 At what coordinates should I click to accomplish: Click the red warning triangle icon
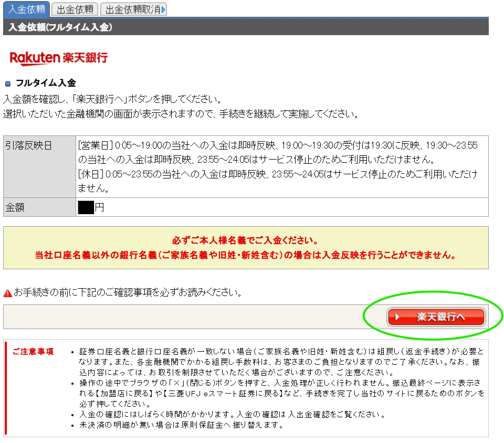pyautogui.click(x=7, y=293)
